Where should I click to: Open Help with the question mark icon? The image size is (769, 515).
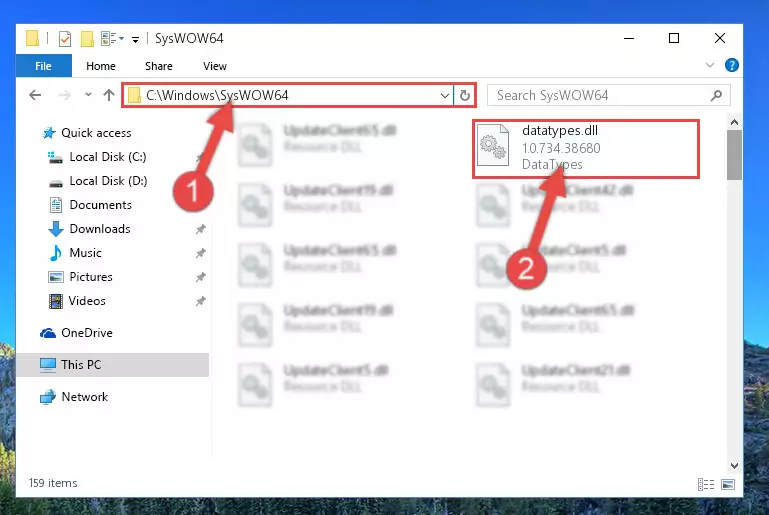click(731, 65)
